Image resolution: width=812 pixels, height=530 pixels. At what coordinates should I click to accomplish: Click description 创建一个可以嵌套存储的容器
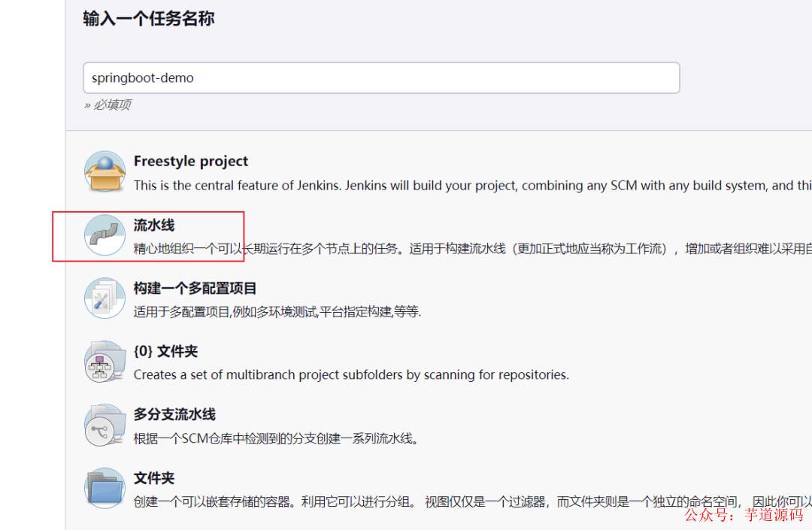click(472, 502)
